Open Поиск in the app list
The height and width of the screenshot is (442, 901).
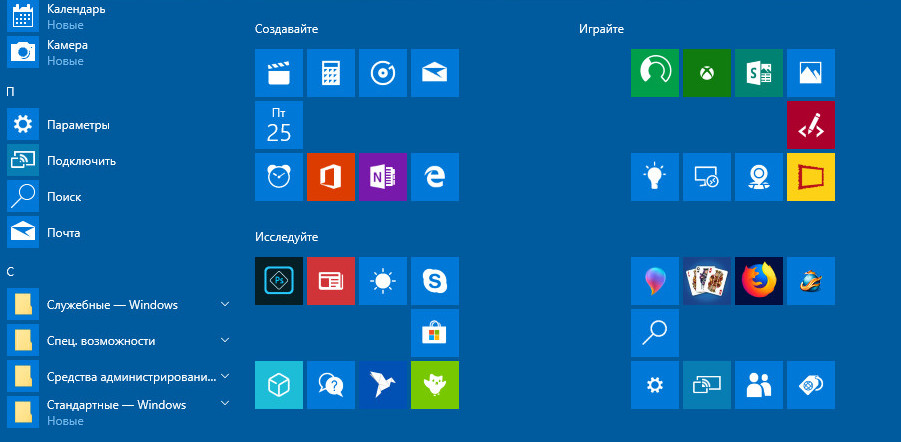tap(119, 196)
